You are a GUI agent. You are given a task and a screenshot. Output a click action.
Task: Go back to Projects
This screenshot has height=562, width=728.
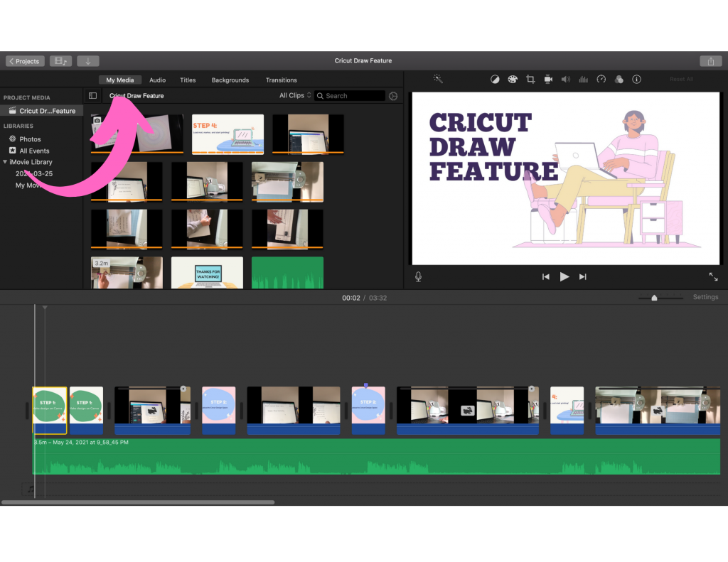click(x=25, y=61)
